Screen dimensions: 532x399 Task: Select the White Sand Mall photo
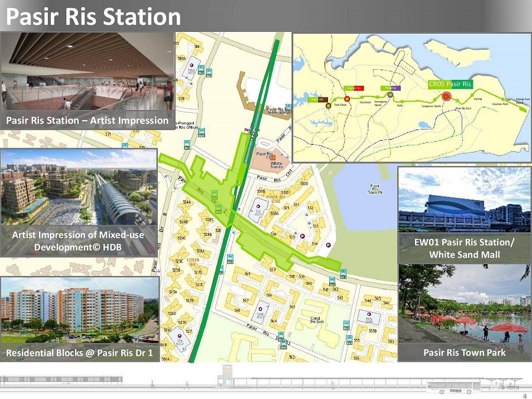(464, 200)
